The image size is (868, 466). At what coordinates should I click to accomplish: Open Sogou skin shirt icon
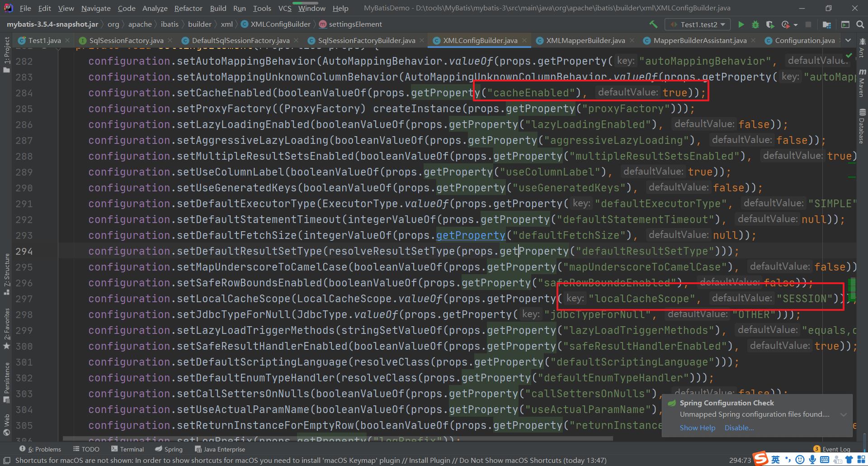coord(849,460)
